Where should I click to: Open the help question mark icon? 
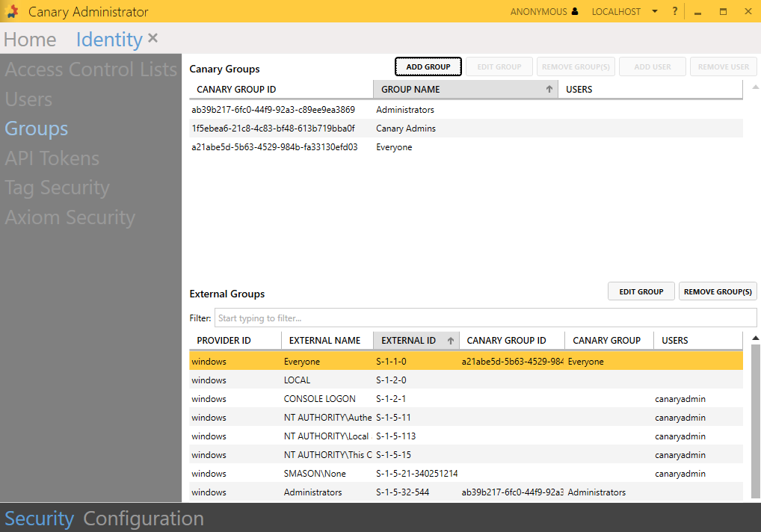tap(674, 11)
